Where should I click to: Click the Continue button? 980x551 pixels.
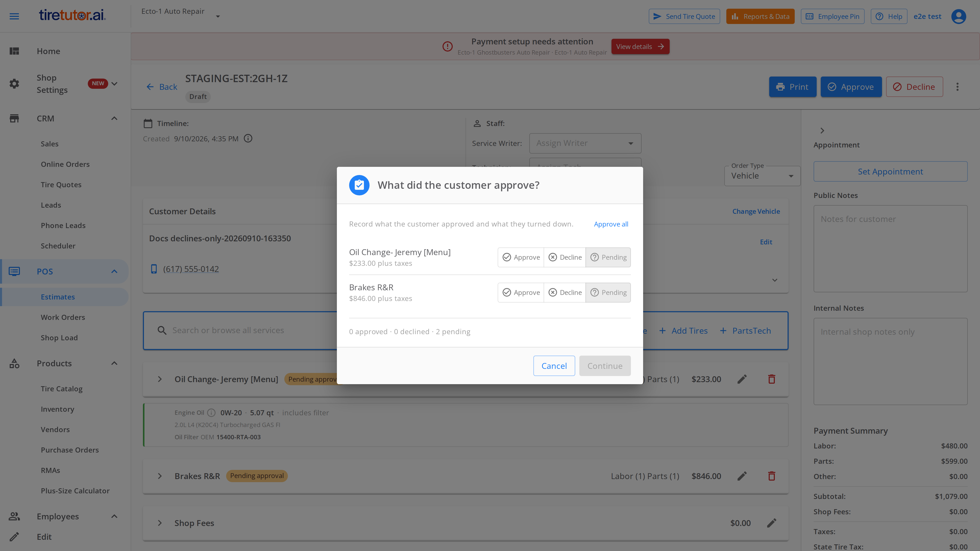coord(605,366)
